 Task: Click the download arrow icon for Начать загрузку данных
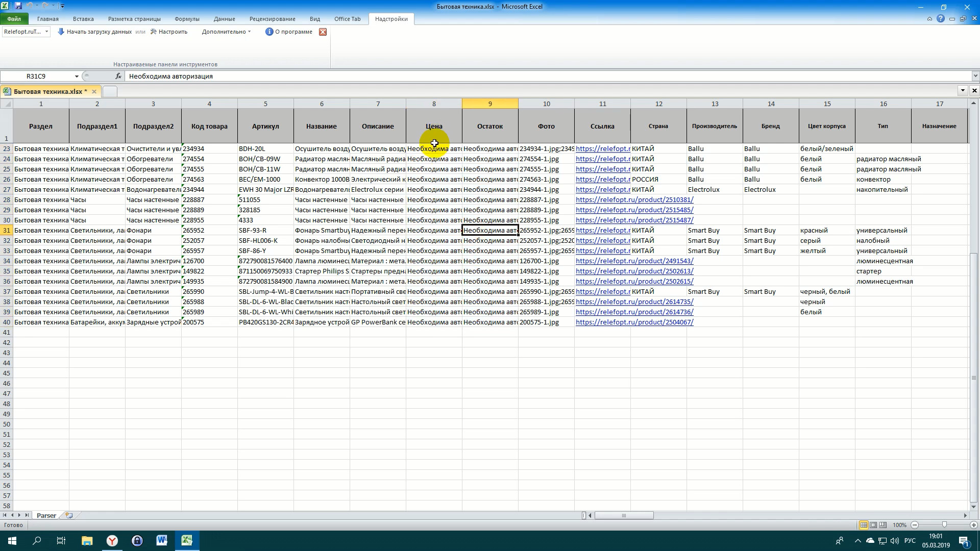(x=61, y=32)
